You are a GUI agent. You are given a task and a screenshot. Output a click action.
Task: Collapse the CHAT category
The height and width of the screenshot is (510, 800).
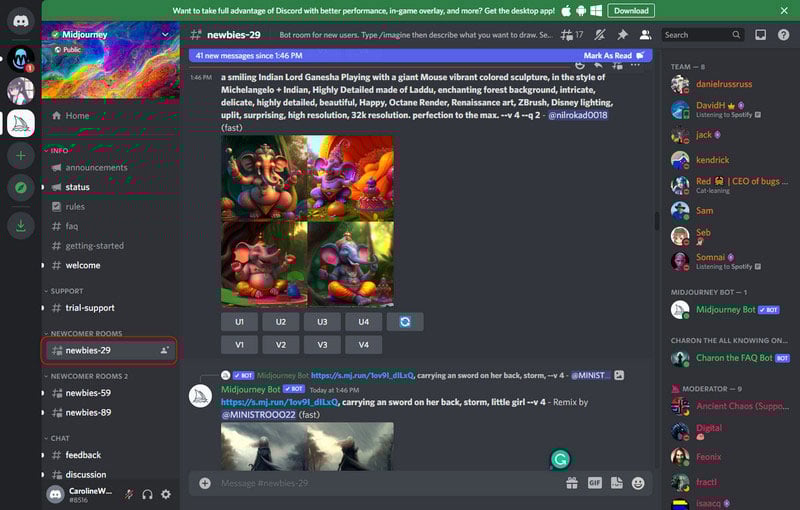tap(56, 438)
